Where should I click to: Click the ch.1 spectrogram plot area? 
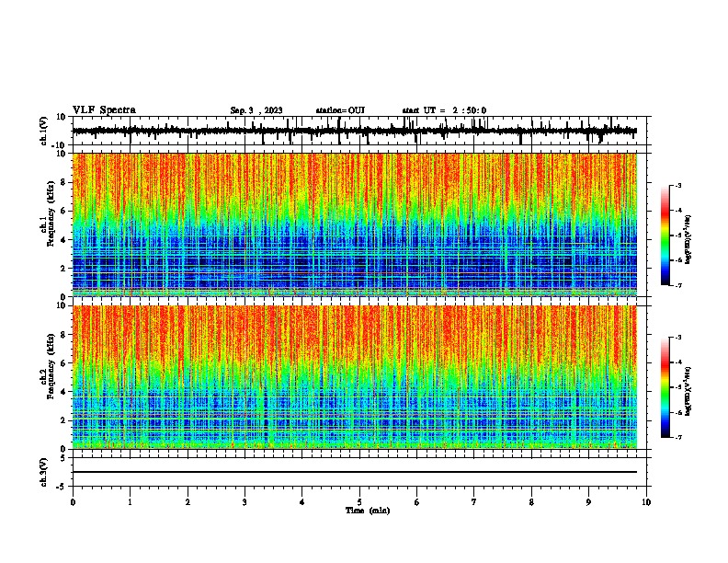pyautogui.click(x=354, y=224)
